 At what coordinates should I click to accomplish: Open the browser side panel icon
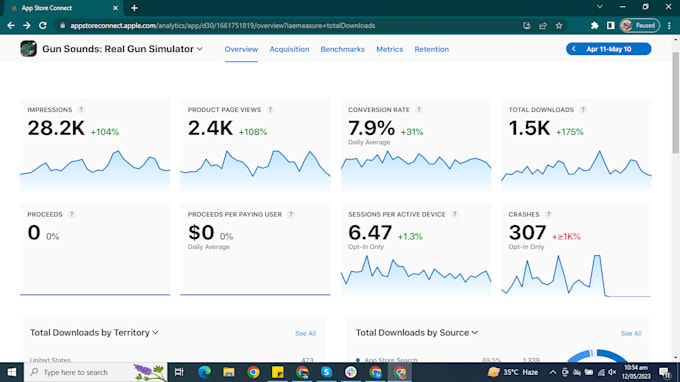tap(611, 26)
